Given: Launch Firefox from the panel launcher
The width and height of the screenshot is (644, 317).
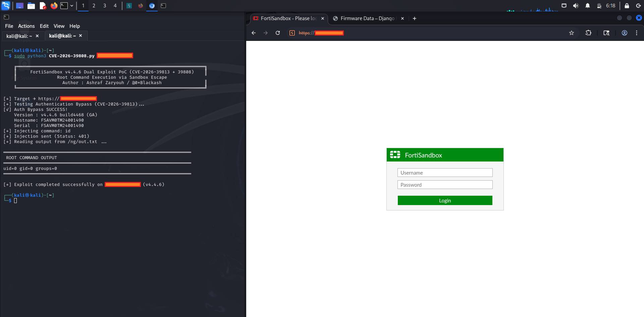Looking at the screenshot, I should point(54,6).
